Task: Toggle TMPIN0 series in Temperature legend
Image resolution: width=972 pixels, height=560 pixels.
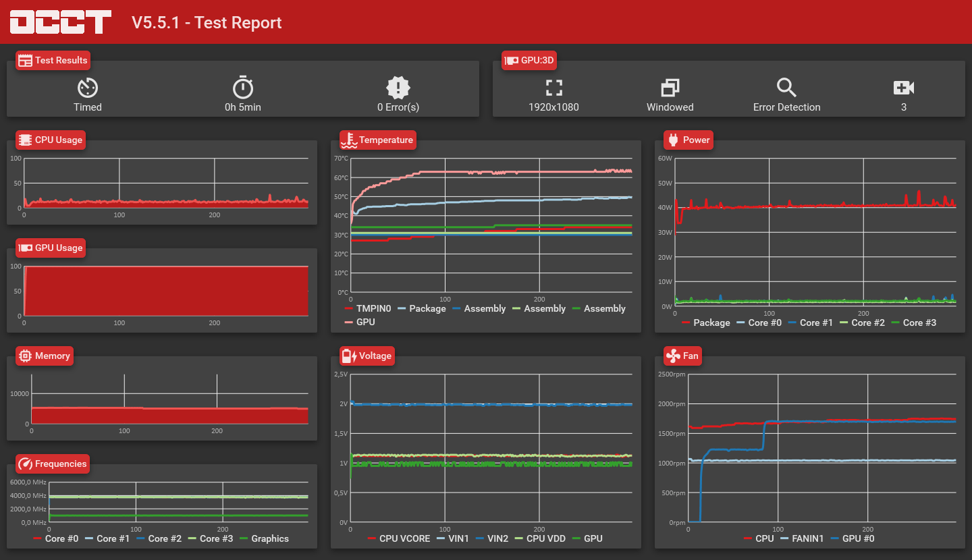Action: coord(368,308)
